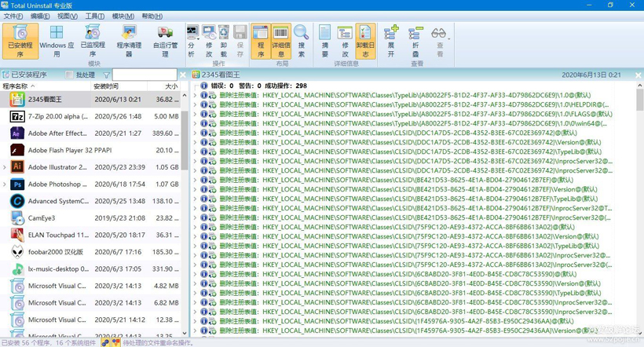
Task: Toggle the 详细信息 layout panel
Action: click(281, 41)
